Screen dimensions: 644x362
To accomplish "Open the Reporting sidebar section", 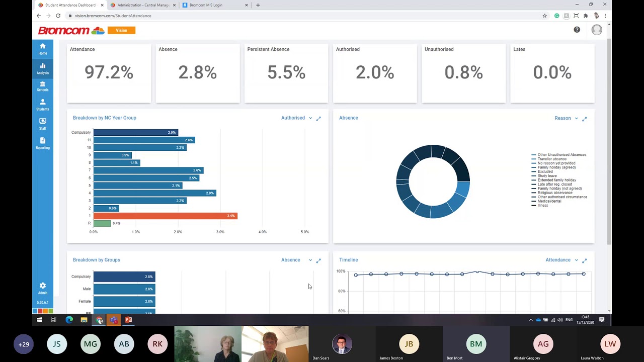I will pyautogui.click(x=43, y=143).
